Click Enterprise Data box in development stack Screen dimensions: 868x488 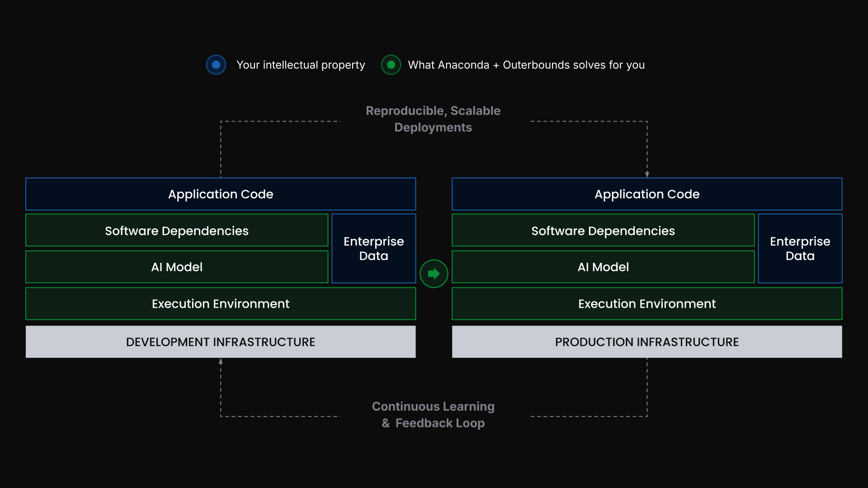click(x=373, y=249)
